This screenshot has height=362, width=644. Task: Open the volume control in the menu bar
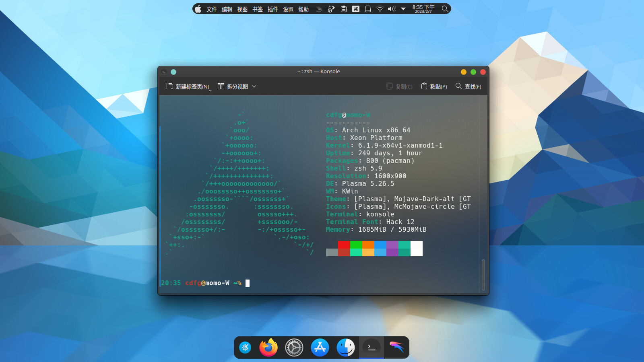click(x=391, y=8)
